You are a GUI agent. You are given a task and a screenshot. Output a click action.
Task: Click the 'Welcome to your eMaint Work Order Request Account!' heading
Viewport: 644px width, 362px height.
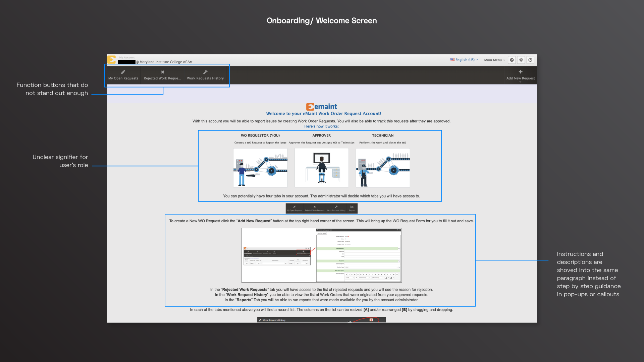[324, 114]
